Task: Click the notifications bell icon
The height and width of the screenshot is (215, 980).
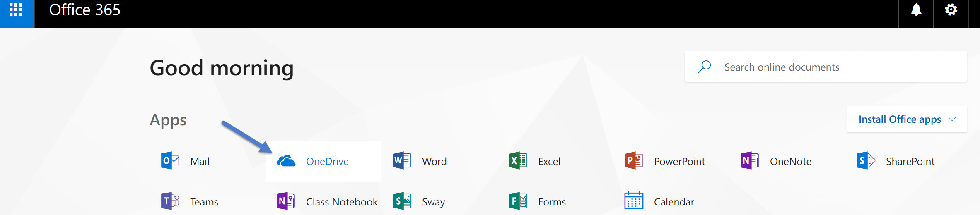Action: point(916,10)
